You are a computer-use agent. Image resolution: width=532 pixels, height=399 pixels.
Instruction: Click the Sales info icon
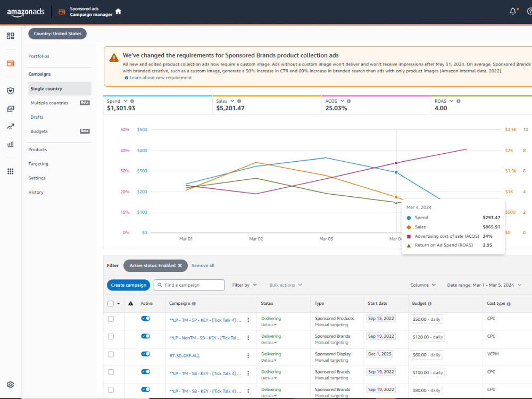click(239, 101)
